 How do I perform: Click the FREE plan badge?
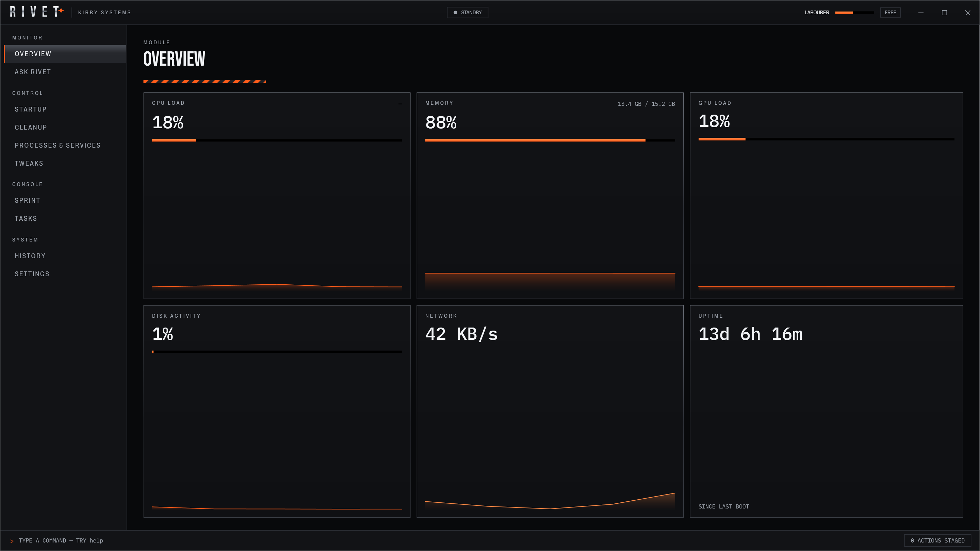(x=890, y=13)
